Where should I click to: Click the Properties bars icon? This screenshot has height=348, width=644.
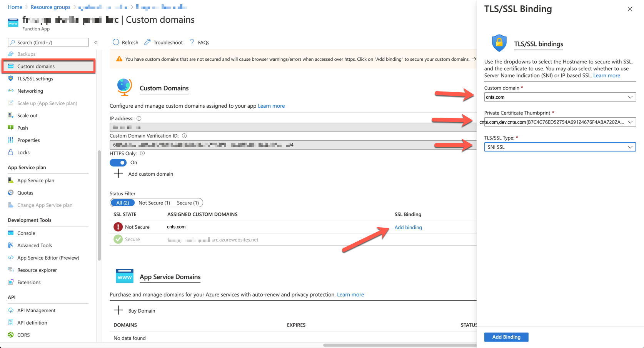(x=11, y=140)
